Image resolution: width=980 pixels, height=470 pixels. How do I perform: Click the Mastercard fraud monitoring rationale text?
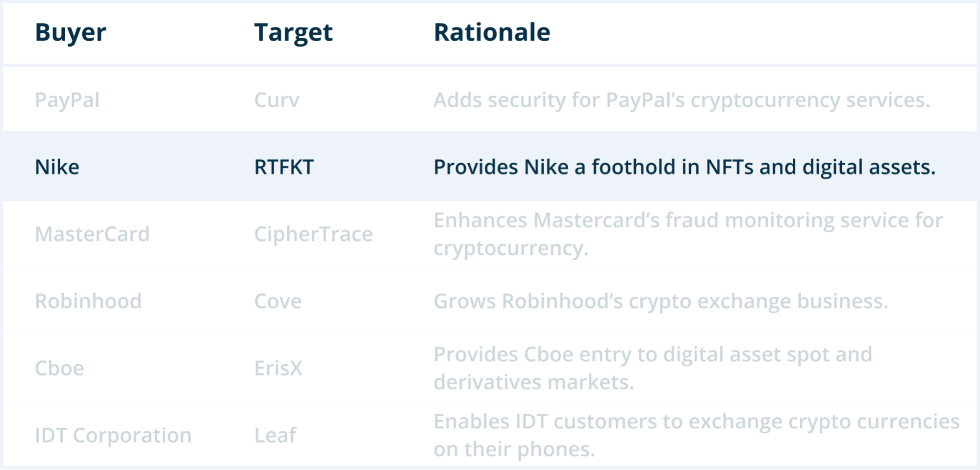pyautogui.click(x=687, y=234)
